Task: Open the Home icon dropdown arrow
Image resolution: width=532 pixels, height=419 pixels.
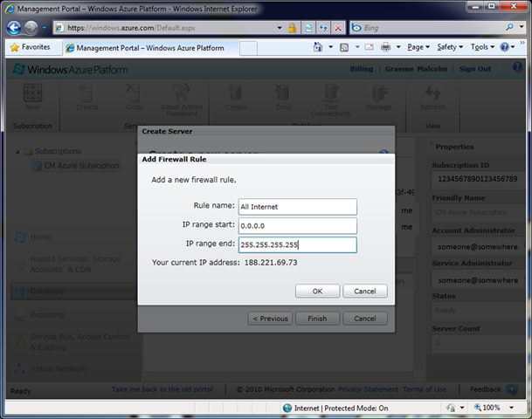Action: pos(330,47)
